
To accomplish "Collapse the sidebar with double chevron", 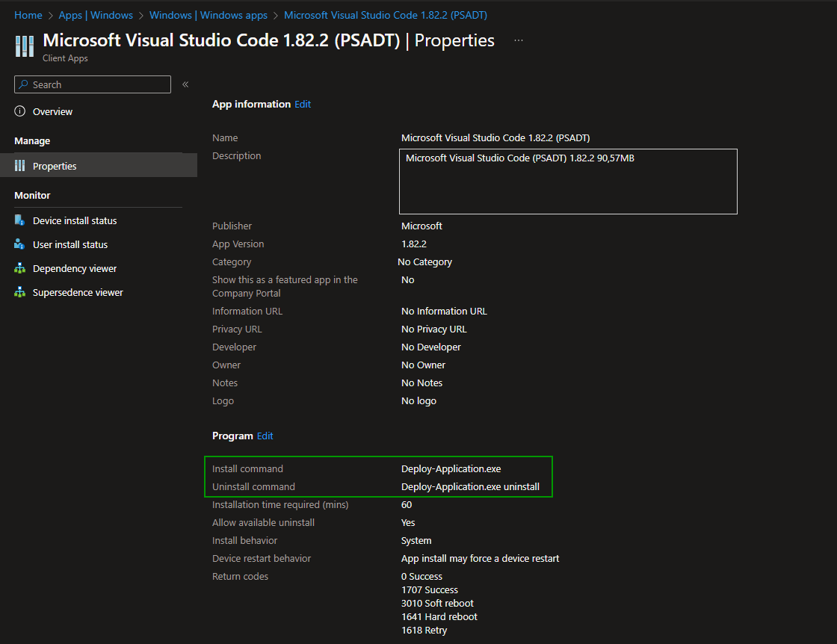I will 185,84.
